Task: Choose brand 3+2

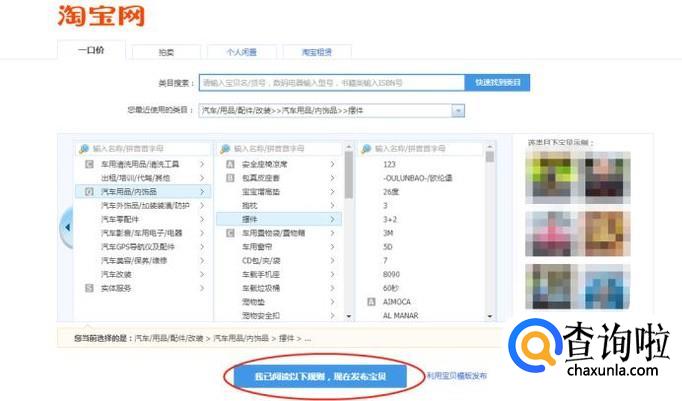Action: [x=390, y=219]
